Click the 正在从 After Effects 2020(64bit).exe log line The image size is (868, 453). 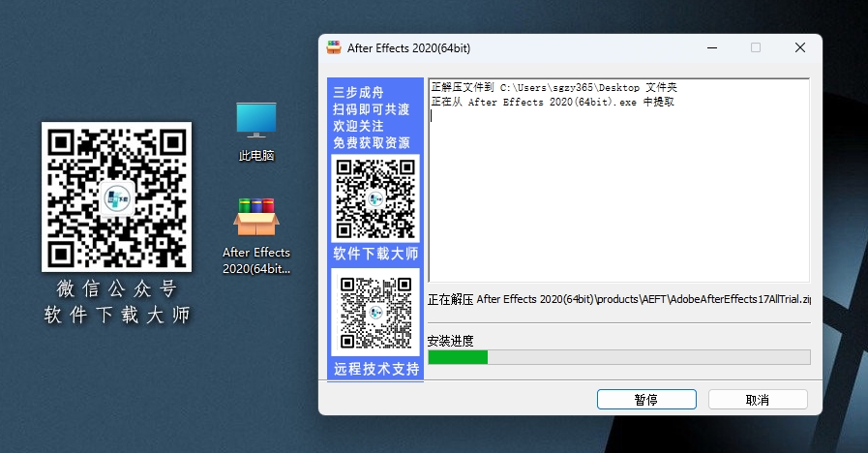[553, 102]
